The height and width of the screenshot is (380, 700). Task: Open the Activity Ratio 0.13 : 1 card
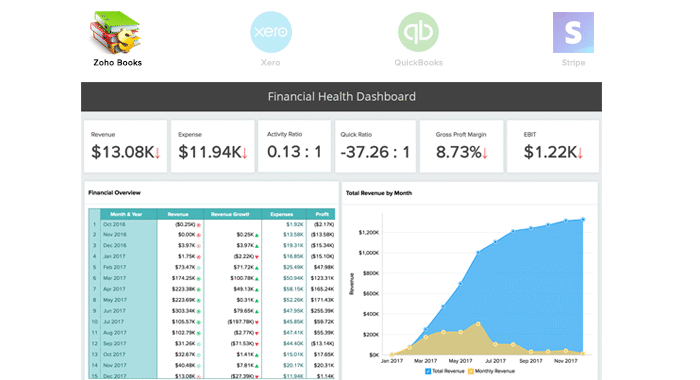pos(295,146)
